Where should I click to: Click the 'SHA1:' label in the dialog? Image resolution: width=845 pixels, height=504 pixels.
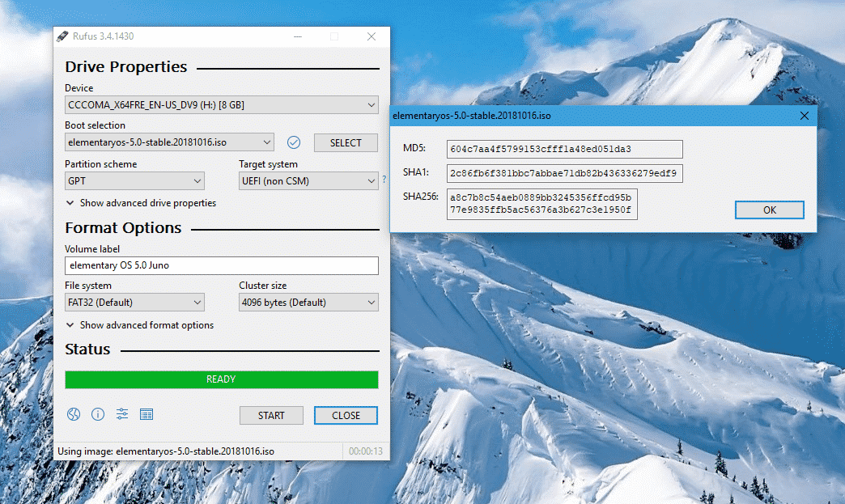[x=416, y=172]
